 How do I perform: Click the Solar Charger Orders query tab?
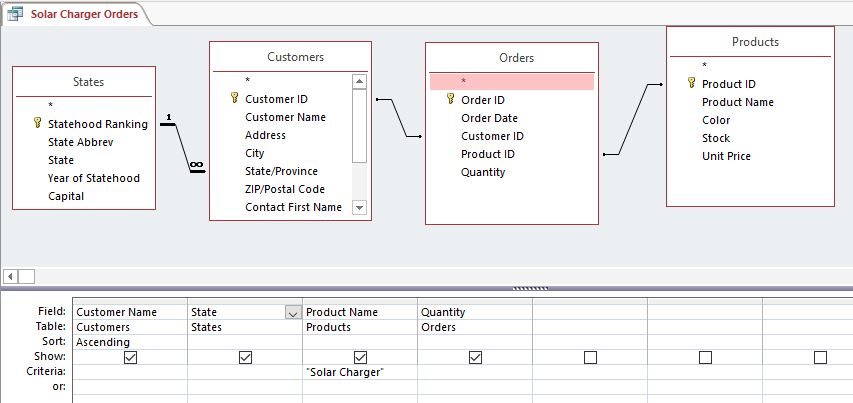coord(83,15)
